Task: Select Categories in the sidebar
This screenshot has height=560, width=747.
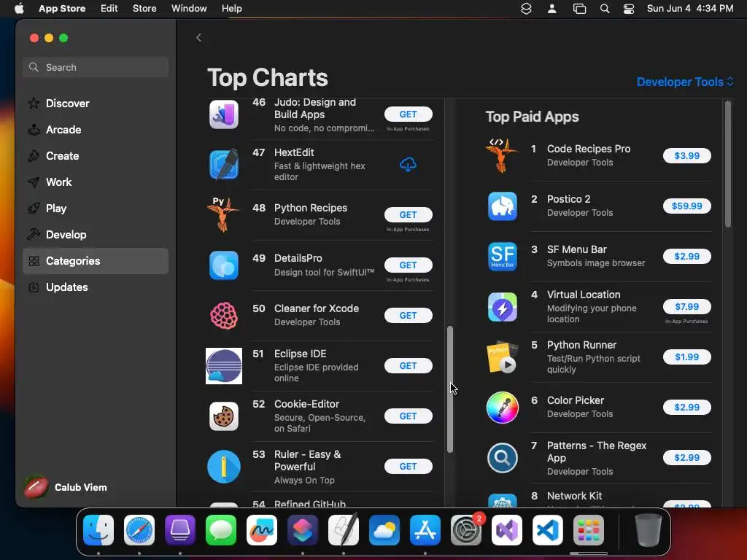Action: 96,261
